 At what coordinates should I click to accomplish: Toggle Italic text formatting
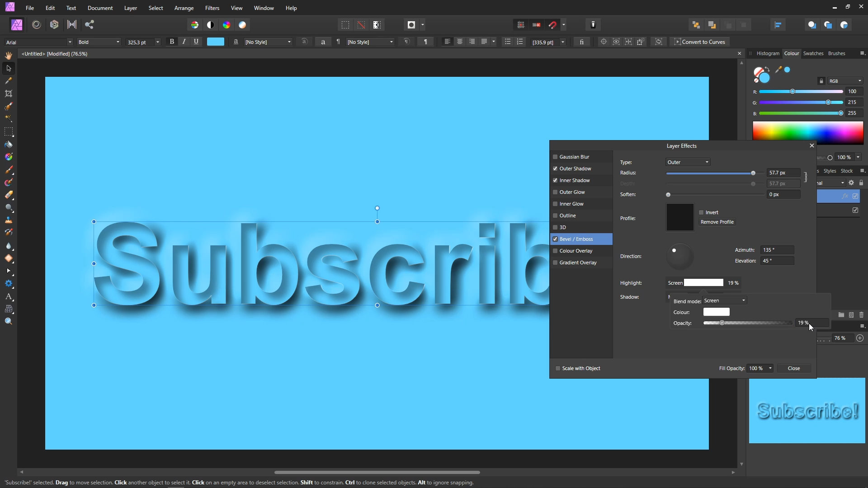tap(184, 42)
